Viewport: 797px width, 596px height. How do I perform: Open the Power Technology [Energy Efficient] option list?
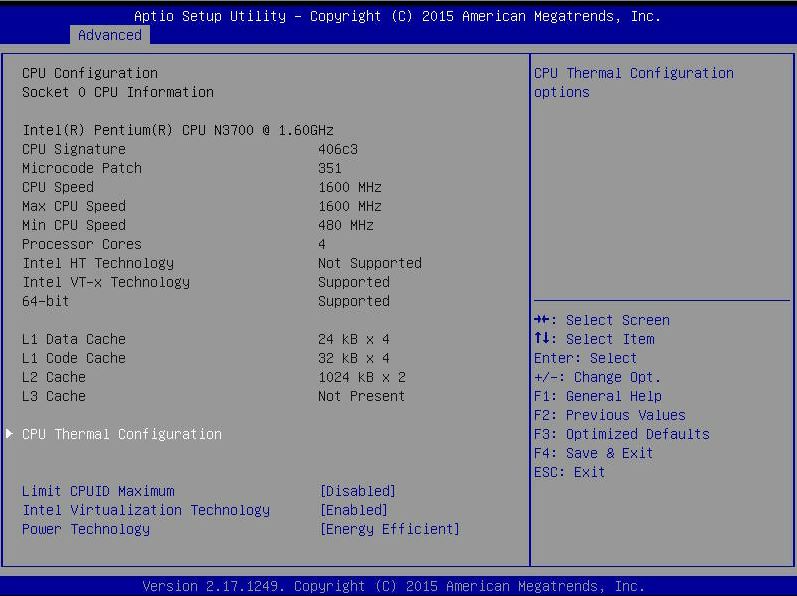(x=389, y=529)
